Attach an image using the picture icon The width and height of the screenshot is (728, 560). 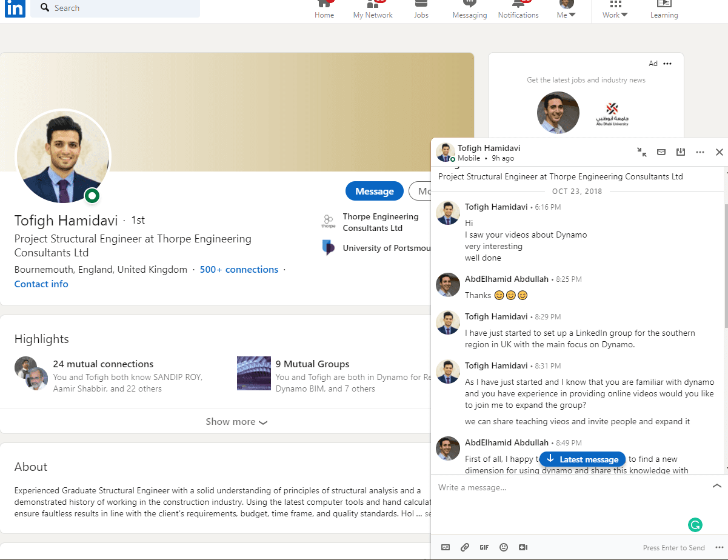tap(446, 547)
